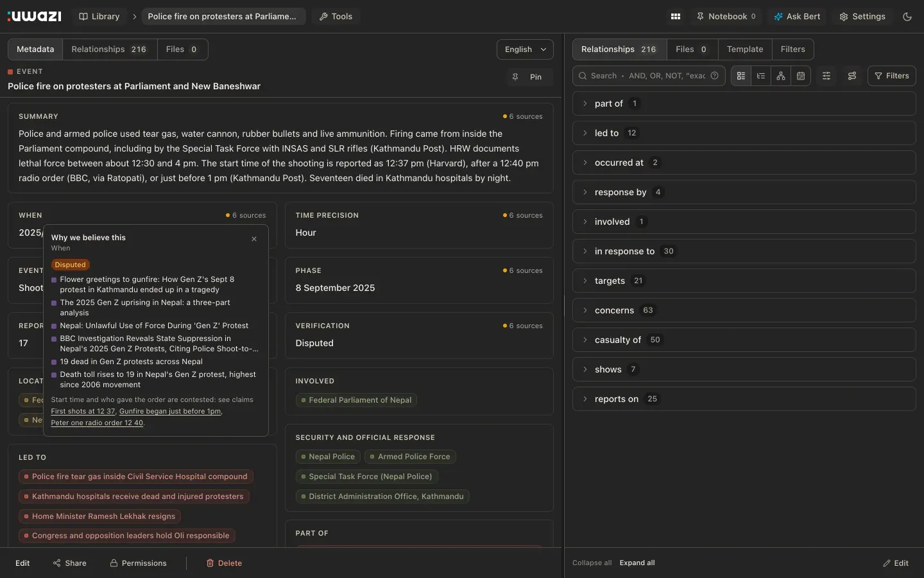Open Permissions with lock icon

[139, 563]
